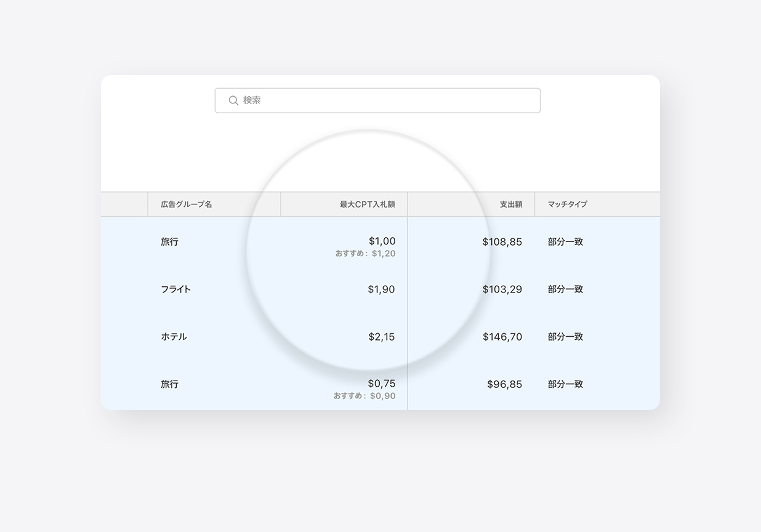Click the $103,29 spend value
761x532 pixels.
point(502,289)
